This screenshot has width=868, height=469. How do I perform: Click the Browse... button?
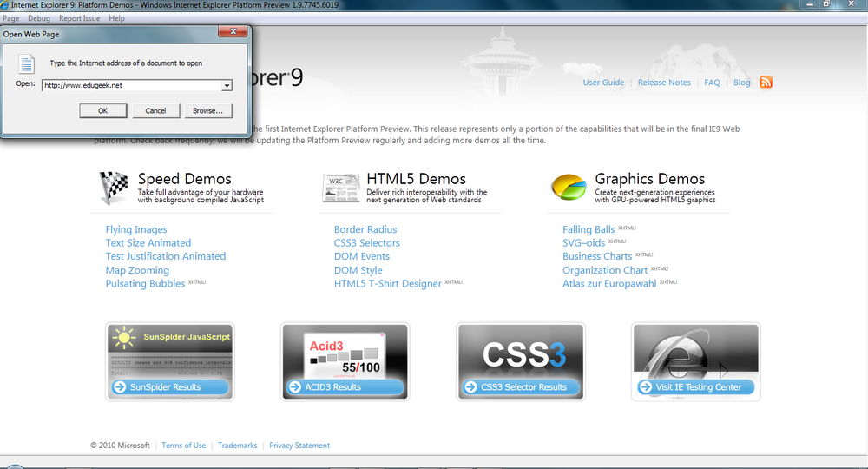point(208,111)
